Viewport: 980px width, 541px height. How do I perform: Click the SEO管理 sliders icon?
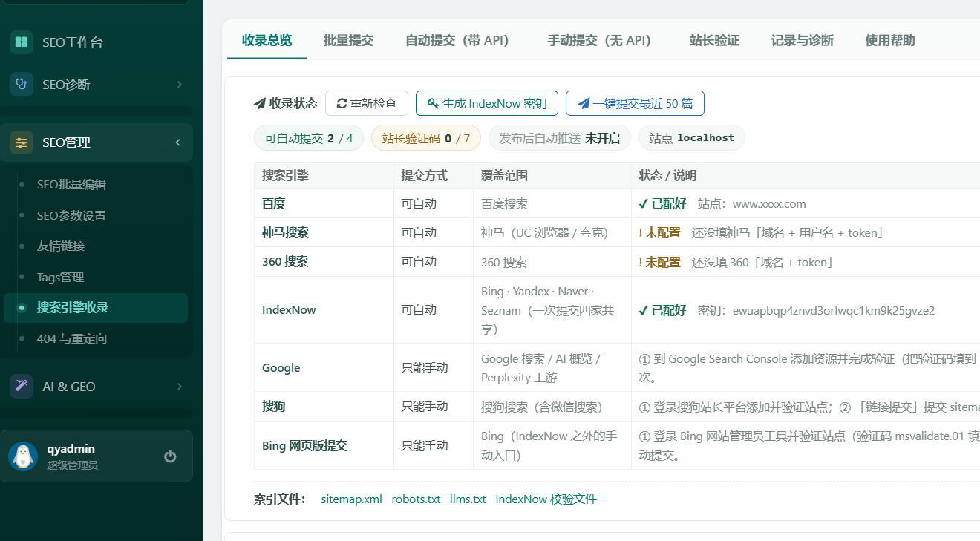(22, 142)
